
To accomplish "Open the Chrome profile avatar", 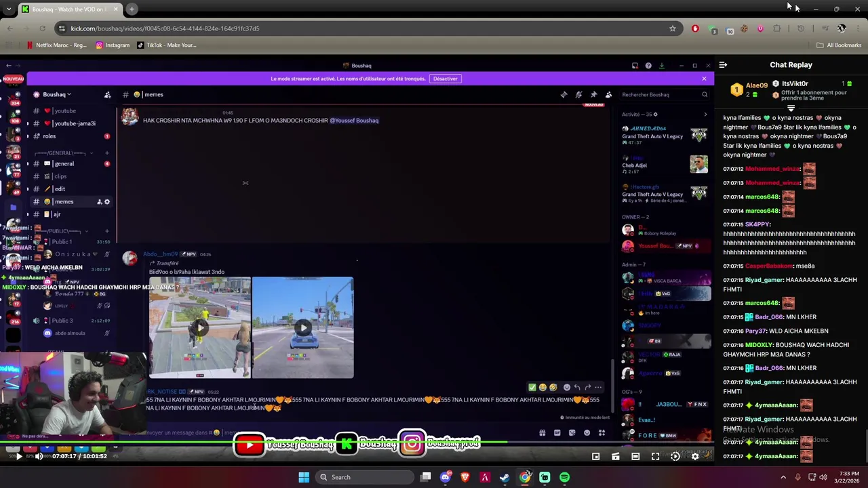I will 842,28.
